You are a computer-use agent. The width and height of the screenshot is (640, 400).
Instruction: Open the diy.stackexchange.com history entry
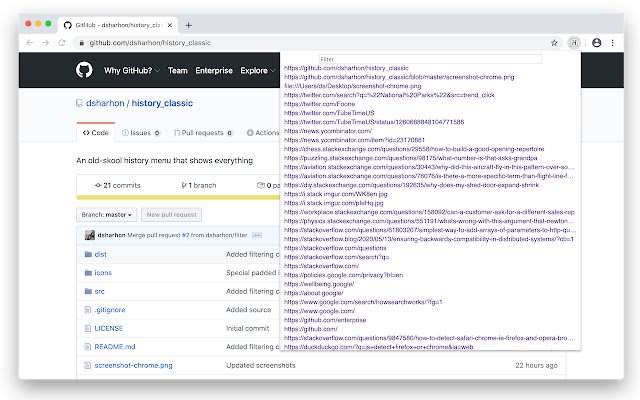(x=411, y=185)
